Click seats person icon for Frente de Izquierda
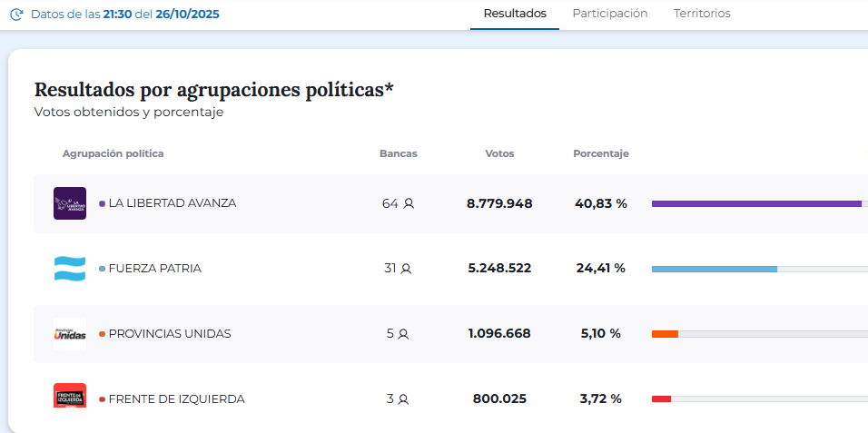The width and height of the screenshot is (868, 433). click(x=403, y=399)
